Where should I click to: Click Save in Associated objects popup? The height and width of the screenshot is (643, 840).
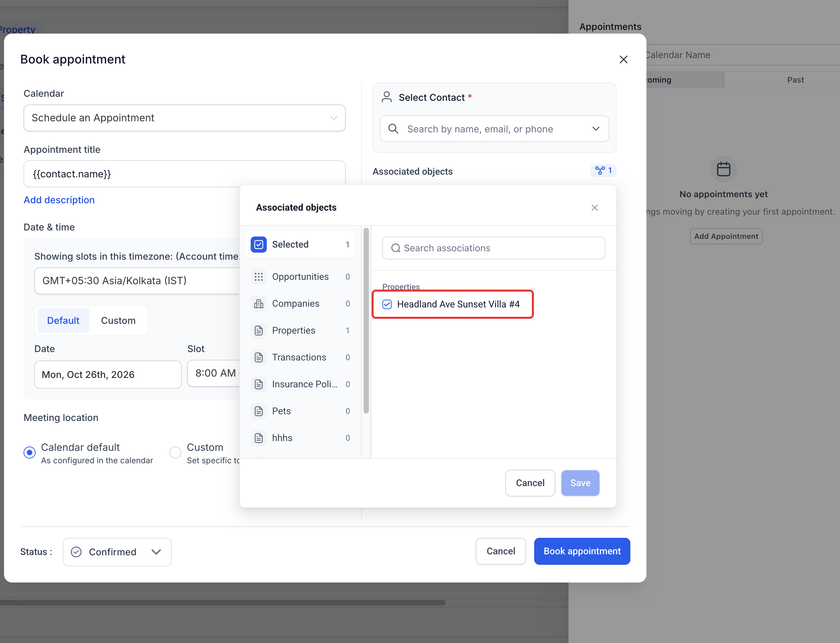coord(580,483)
